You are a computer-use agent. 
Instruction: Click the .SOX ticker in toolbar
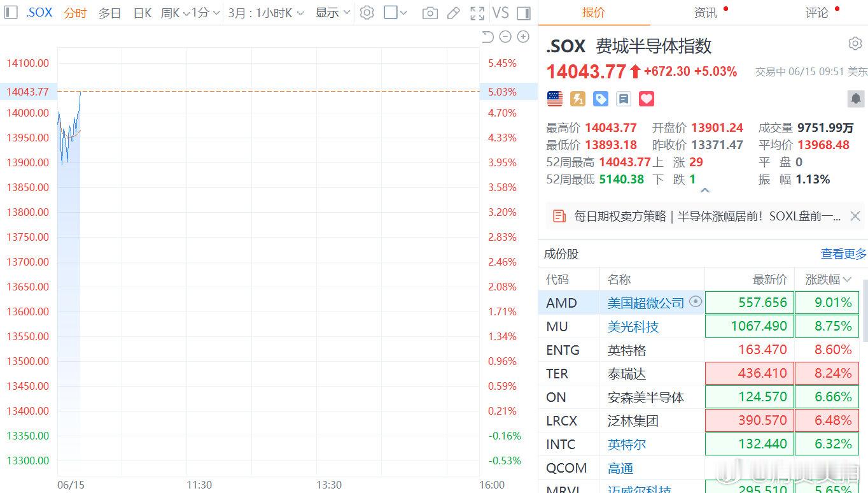coord(39,13)
